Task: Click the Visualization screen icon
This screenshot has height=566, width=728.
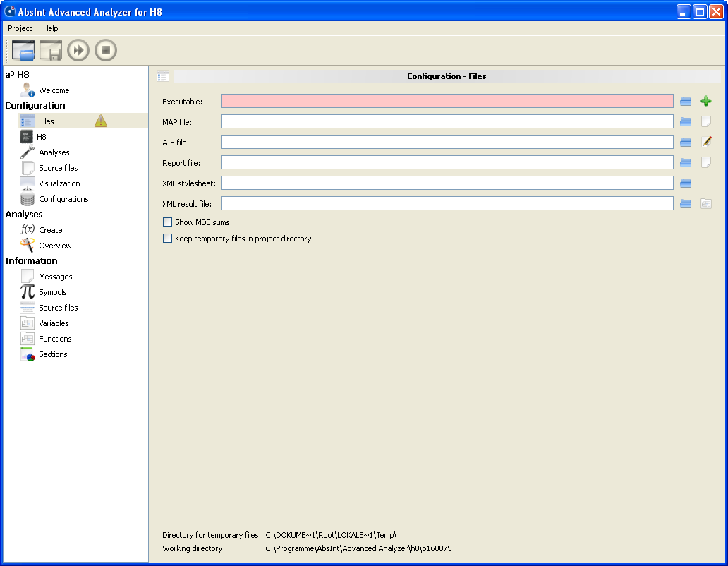Action: point(28,183)
